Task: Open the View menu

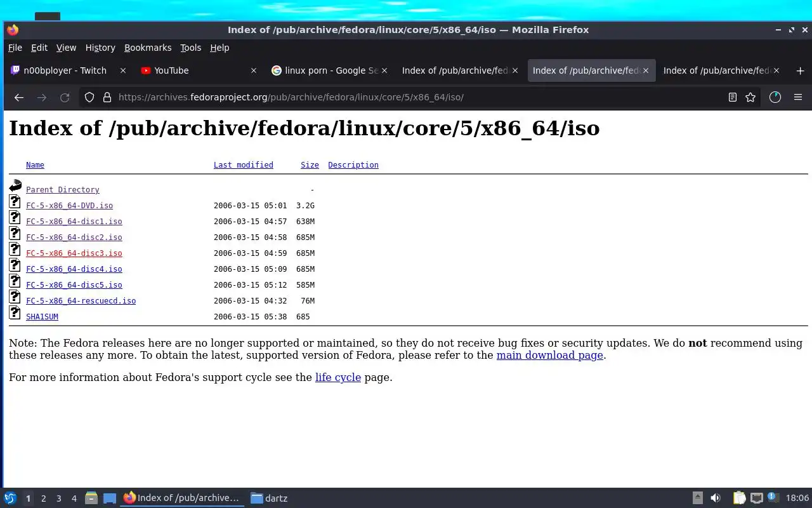Action: point(66,48)
